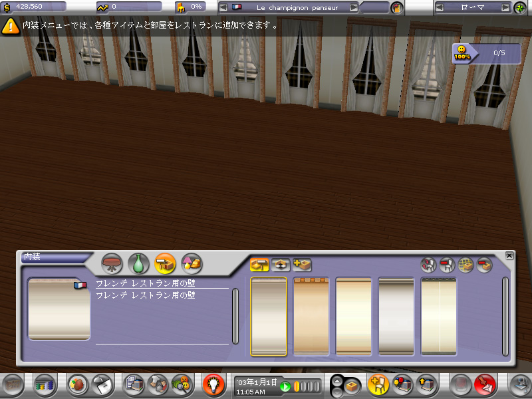This screenshot has height=399, width=532.
Task: Click the description text scrollbar
Action: tap(235, 317)
